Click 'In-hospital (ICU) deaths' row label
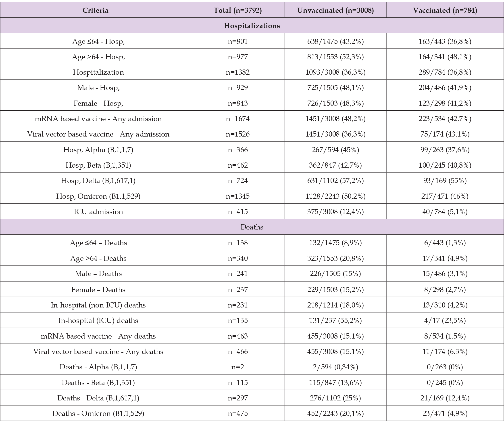Image resolution: width=504 pixels, height=421 pixels. pyautogui.click(x=98, y=320)
